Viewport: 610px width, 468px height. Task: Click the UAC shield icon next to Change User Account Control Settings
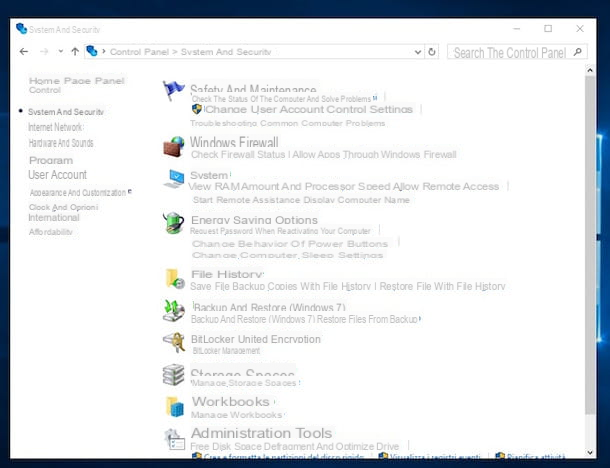(197, 109)
